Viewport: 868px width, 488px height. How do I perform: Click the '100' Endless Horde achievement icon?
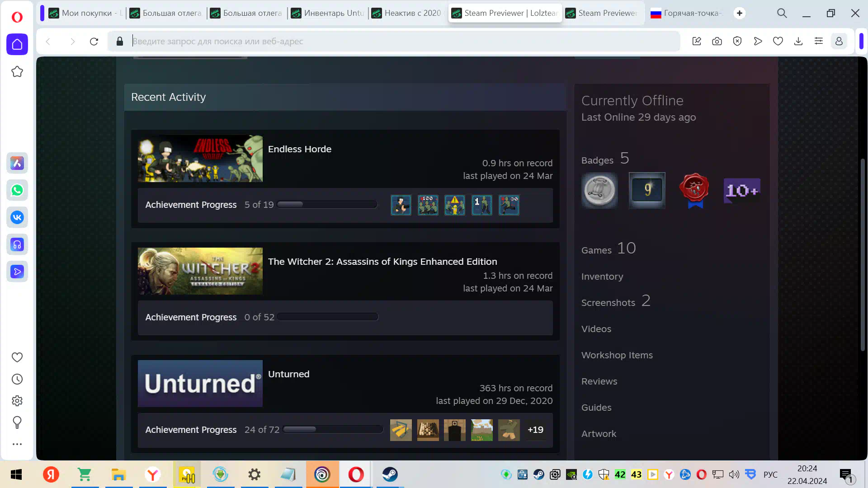428,205
